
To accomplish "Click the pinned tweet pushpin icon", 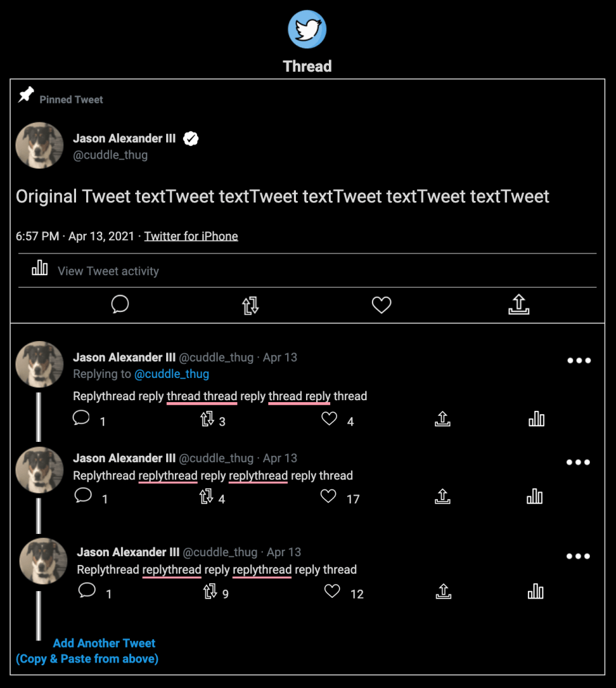I will click(26, 95).
